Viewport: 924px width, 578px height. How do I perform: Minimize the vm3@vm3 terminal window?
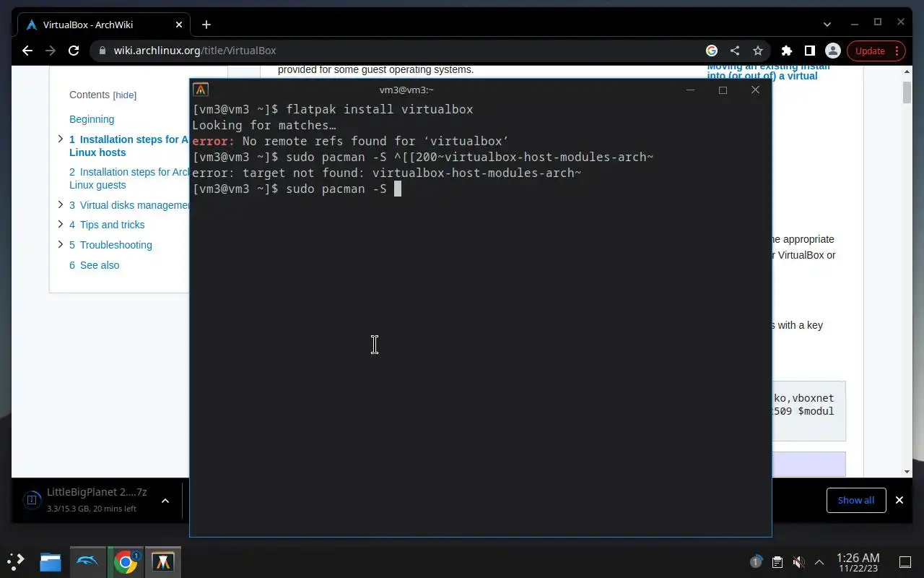[x=690, y=90]
